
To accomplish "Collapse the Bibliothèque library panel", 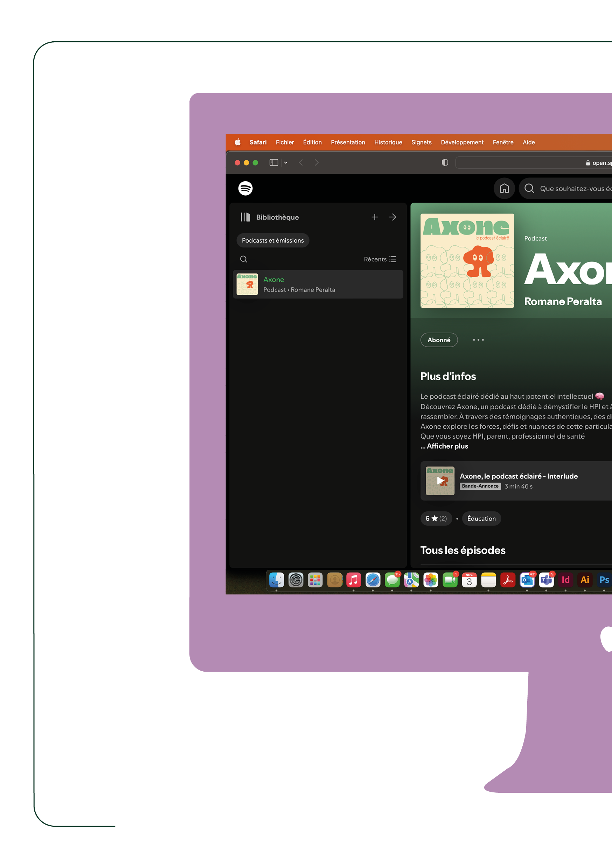I will click(x=269, y=217).
